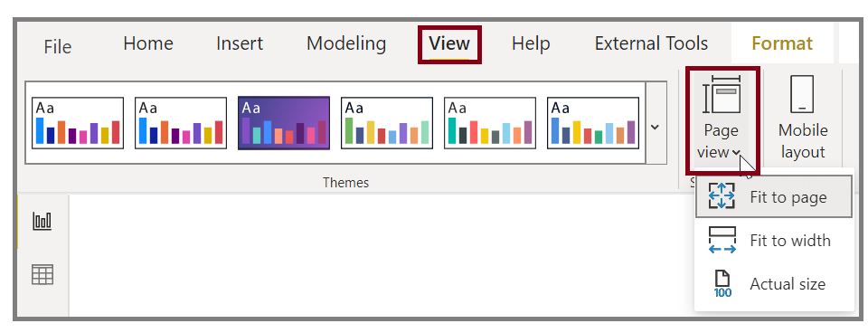Apply the first default theme thumbnail
This screenshot has width=868, height=333.
[x=78, y=123]
